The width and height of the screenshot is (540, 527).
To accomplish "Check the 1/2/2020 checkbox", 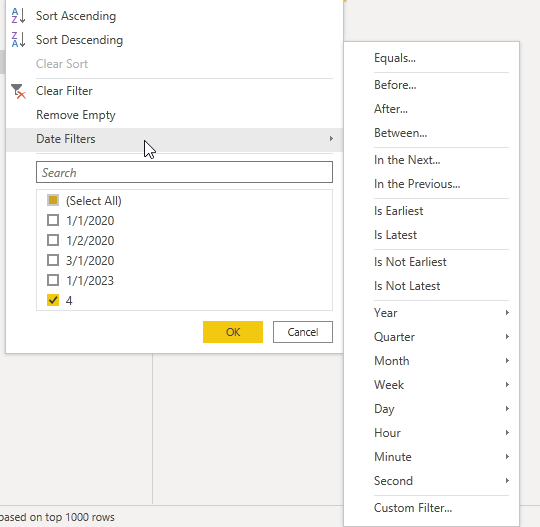I will tap(53, 240).
